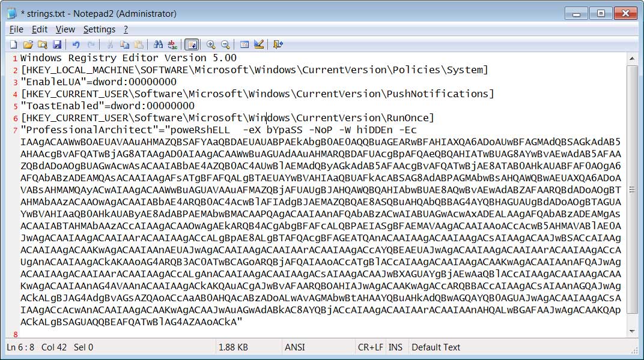This screenshot has height=360, width=644.
Task: Click the RunOnce registry key line
Action: 227,118
